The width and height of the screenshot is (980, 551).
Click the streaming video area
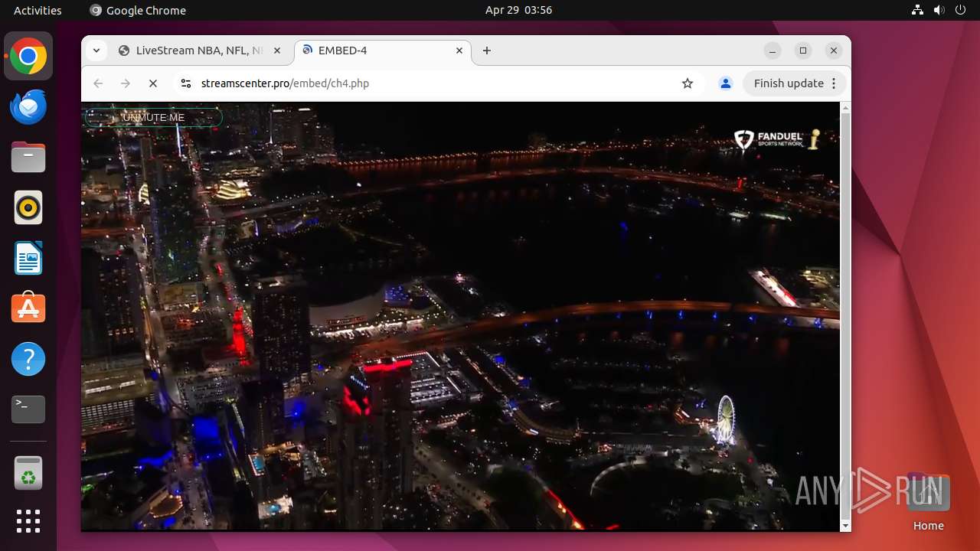pyautogui.click(x=460, y=316)
